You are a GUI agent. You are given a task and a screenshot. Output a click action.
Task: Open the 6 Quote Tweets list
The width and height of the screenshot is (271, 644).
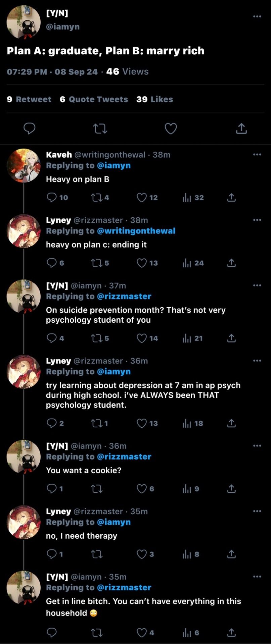click(x=94, y=99)
